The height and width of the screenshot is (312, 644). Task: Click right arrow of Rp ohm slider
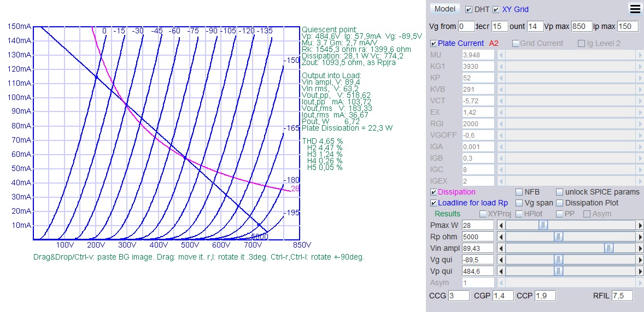(640, 237)
